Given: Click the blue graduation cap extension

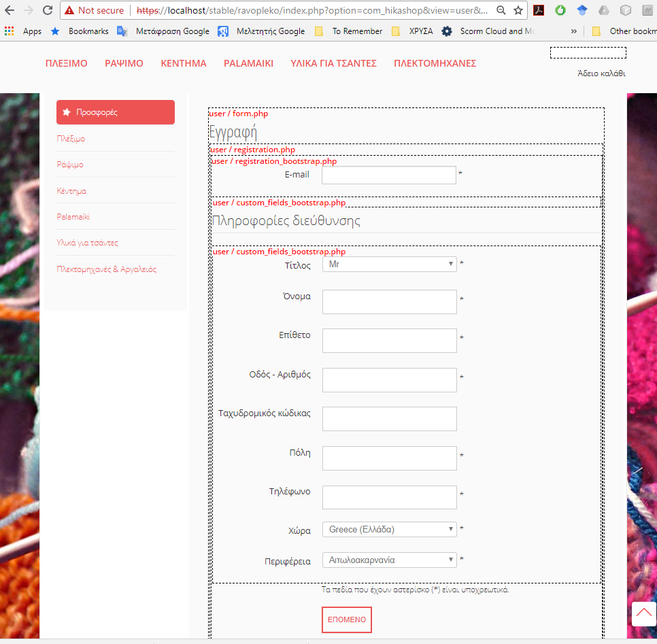Looking at the screenshot, I should coord(582,10).
